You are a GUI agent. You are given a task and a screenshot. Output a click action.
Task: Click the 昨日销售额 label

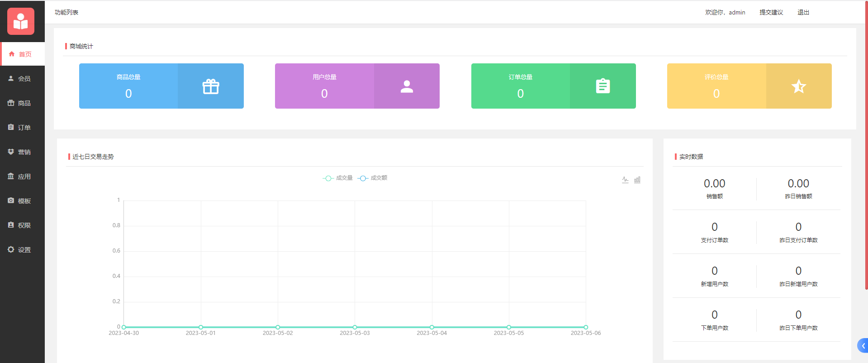pyautogui.click(x=799, y=196)
